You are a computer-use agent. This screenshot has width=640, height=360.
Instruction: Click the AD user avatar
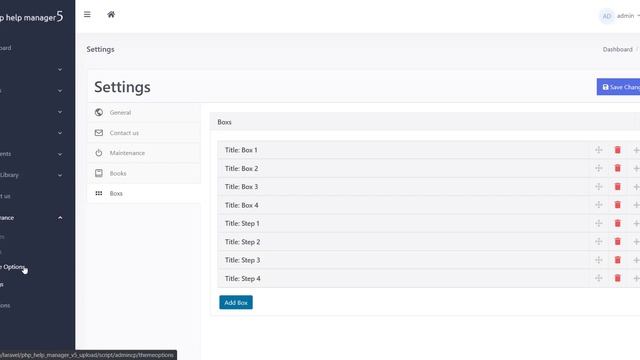[x=607, y=16]
